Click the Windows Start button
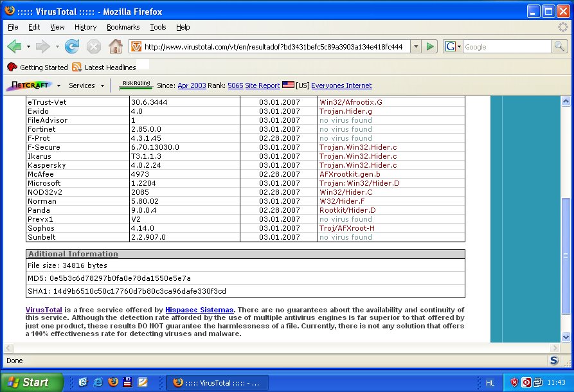574x392 pixels. 31,382
